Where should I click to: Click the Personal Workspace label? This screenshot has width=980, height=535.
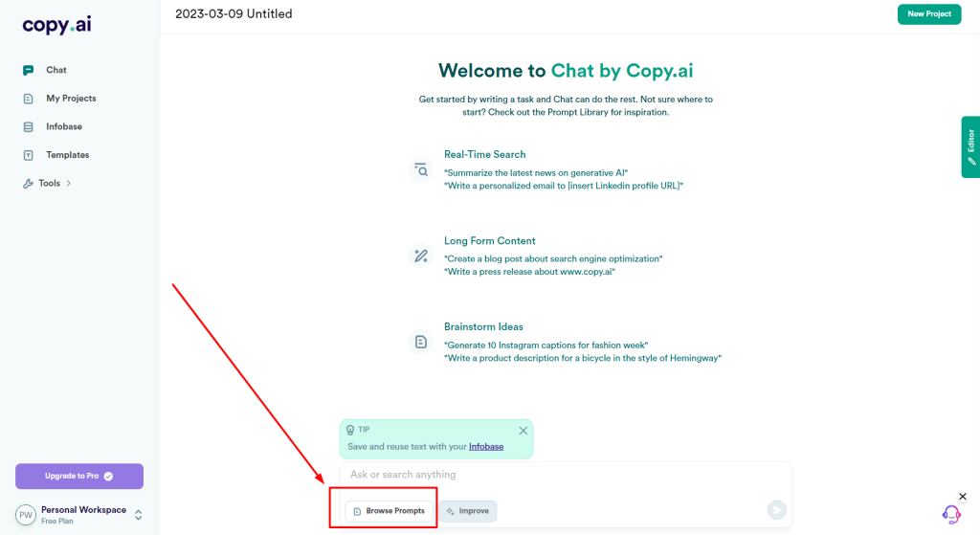[84, 510]
